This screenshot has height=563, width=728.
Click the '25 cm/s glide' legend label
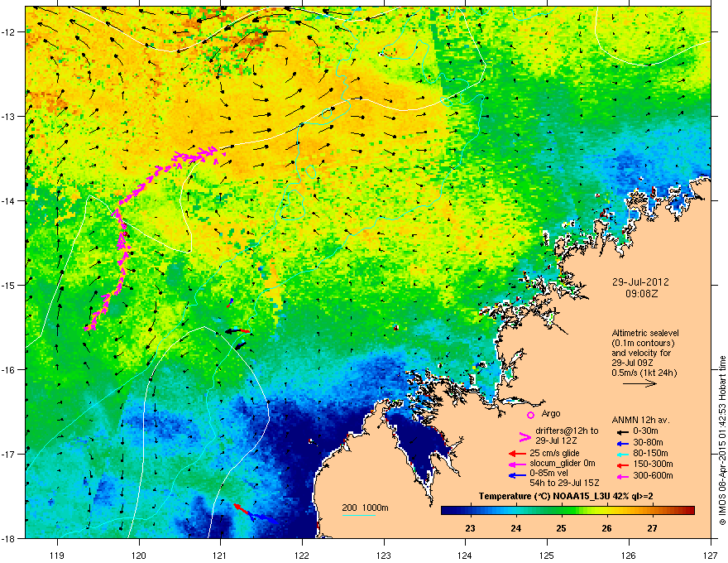(554, 453)
